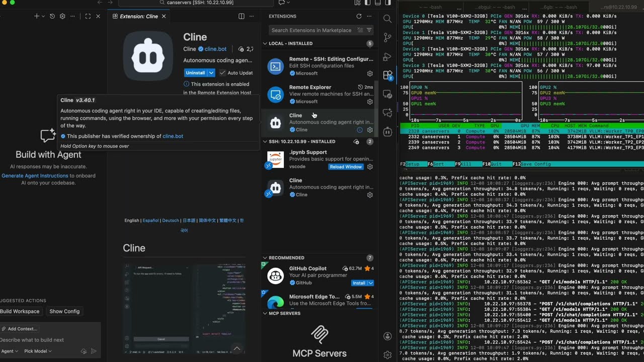Click Show Config suggested action
The width and height of the screenshot is (644, 362).
coord(64,311)
